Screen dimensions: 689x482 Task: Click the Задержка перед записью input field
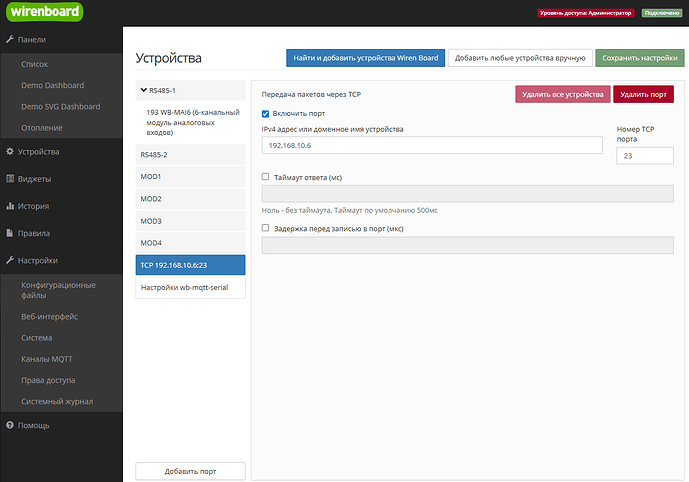coord(468,245)
